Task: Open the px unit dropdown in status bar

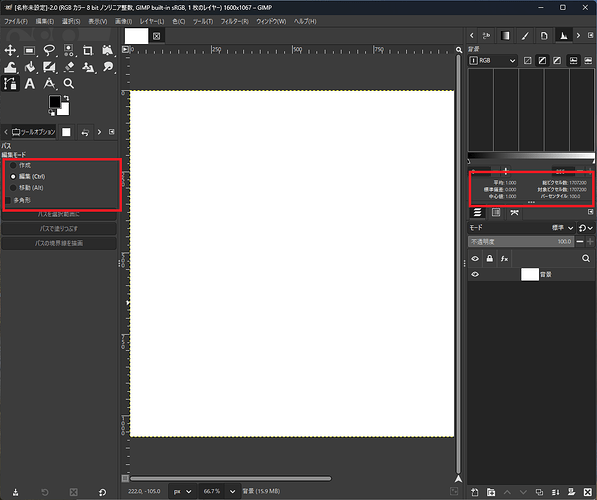Action: point(182,491)
